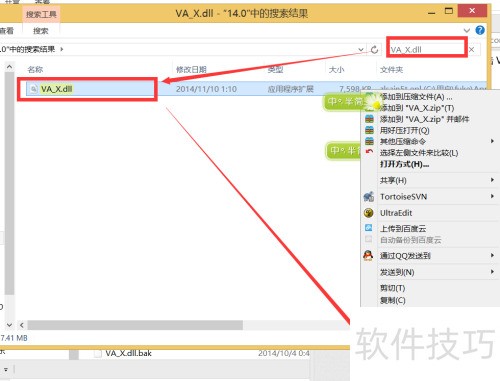
Task: Click archive icon beside 添加到 "VA_X.zip" 并邮件
Action: tap(369, 119)
